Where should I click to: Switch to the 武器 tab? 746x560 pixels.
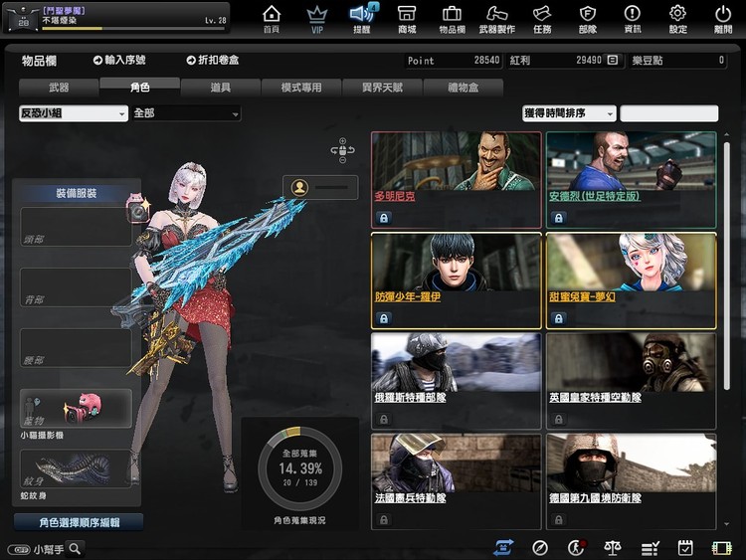click(59, 88)
